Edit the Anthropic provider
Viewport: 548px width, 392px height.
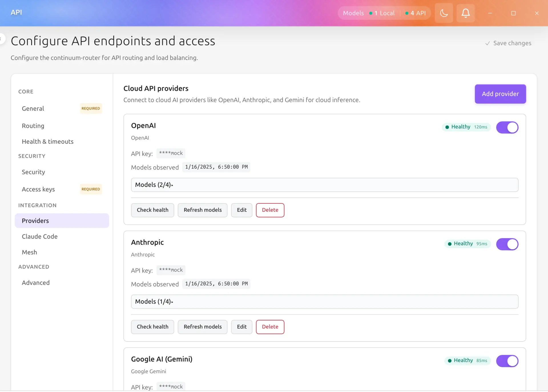pyautogui.click(x=242, y=327)
